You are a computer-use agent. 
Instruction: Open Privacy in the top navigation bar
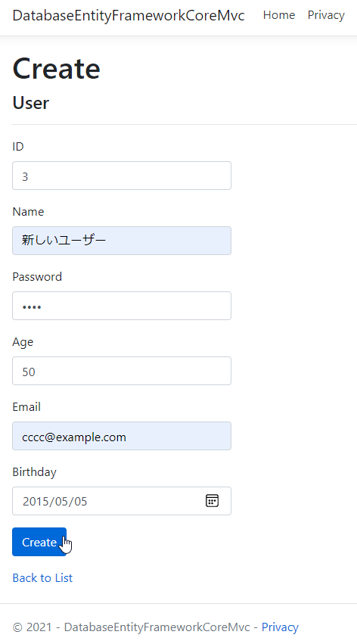coord(326,15)
